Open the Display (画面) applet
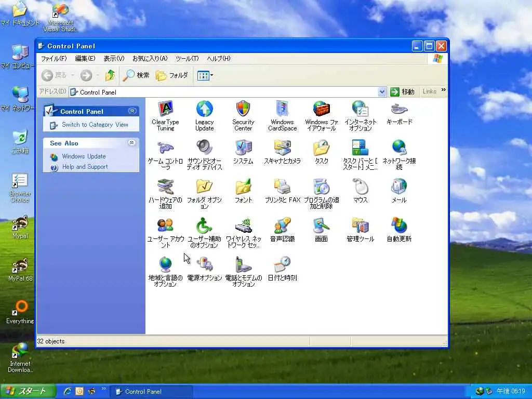532x399 pixels. tap(321, 230)
